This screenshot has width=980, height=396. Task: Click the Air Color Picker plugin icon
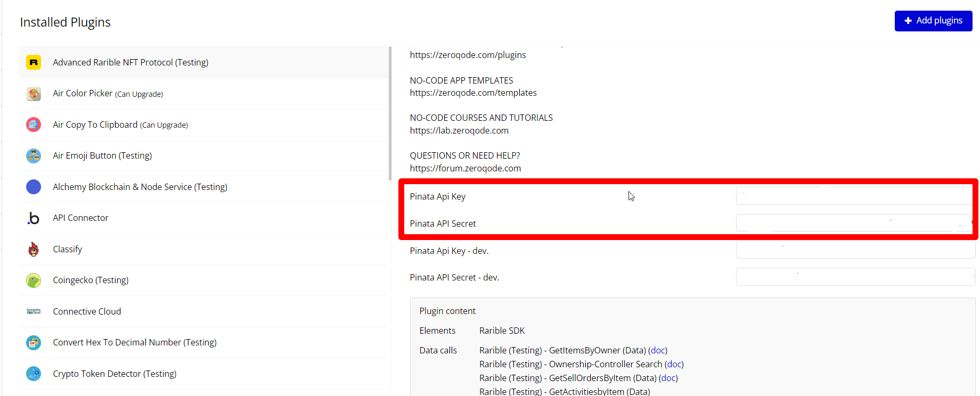(x=34, y=94)
